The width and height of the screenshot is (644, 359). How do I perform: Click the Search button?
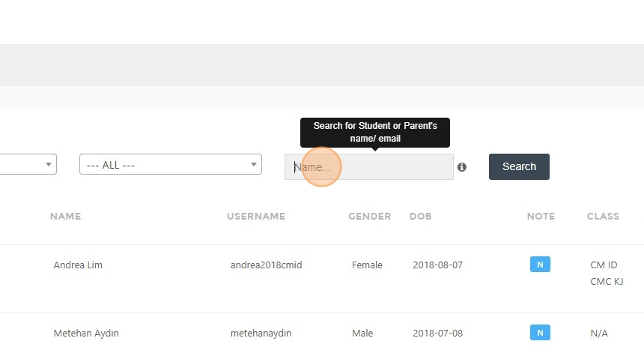[519, 166]
